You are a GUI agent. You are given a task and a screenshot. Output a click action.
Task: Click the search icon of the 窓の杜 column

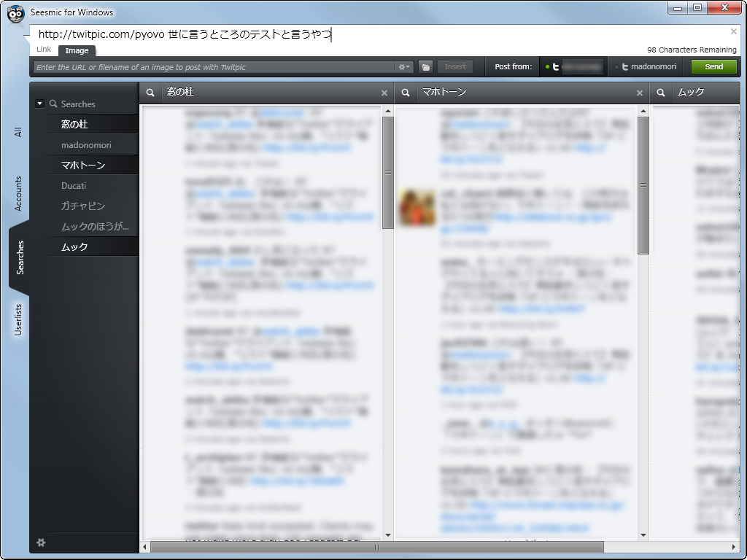[150, 93]
